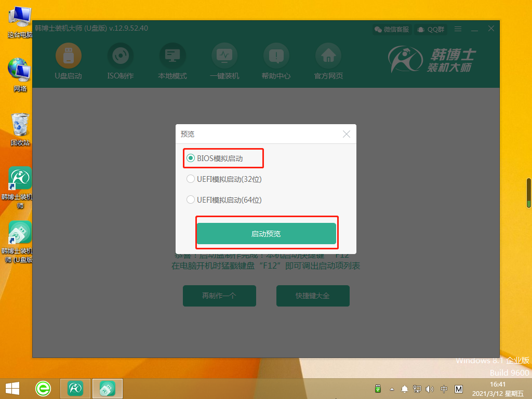The image size is (532, 399).
Task: Open the QQ群 support group
Action: (430, 29)
